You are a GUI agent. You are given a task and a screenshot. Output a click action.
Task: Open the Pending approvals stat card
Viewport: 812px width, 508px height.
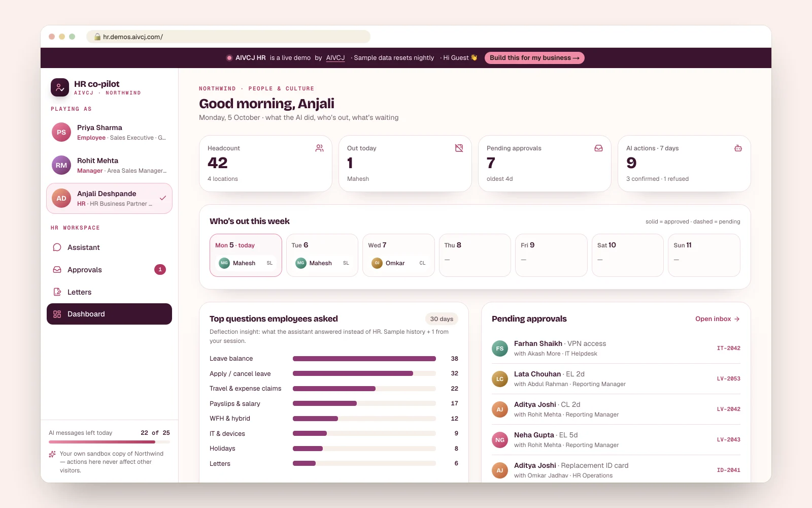545,164
